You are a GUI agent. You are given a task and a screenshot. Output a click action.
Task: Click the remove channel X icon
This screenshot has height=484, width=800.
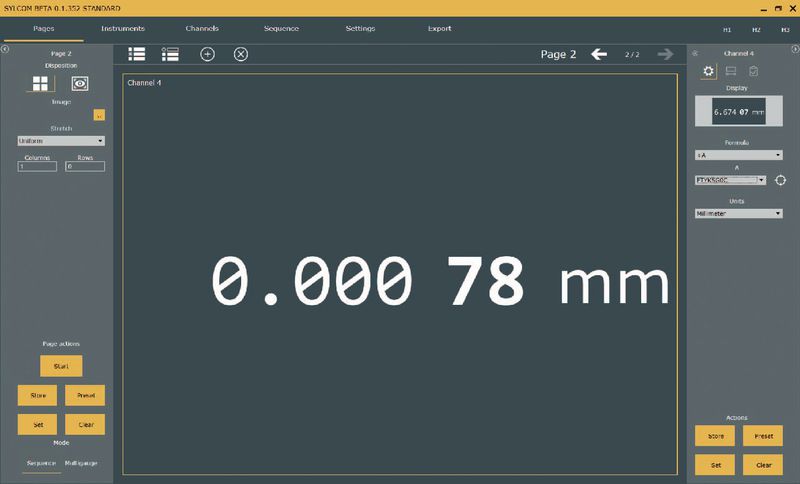click(241, 54)
